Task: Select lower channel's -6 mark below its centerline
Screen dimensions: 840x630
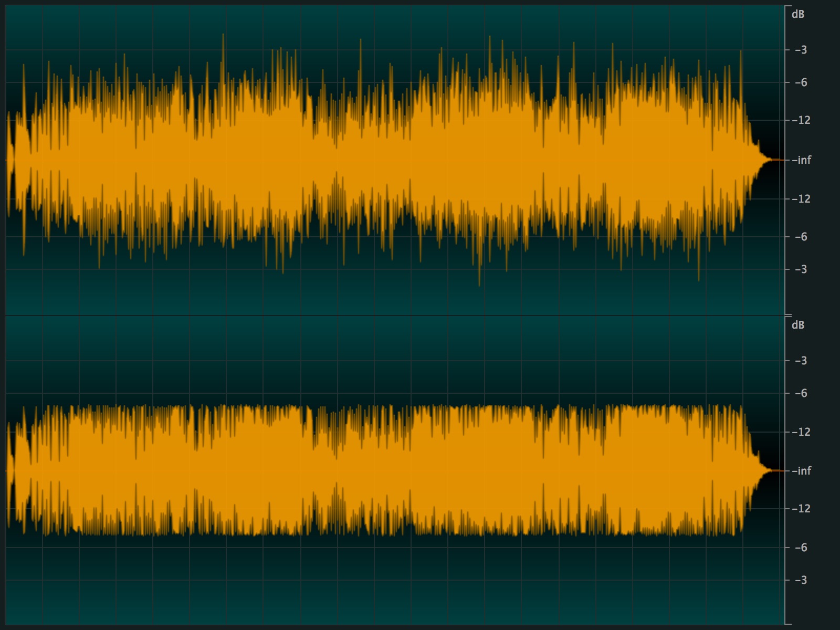Action: [x=801, y=548]
